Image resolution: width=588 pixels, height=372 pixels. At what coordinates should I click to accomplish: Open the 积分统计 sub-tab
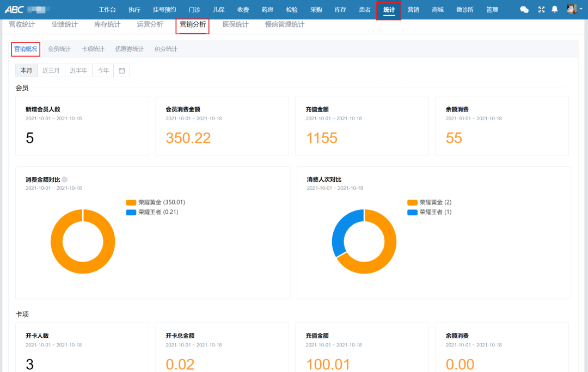pyautogui.click(x=166, y=49)
